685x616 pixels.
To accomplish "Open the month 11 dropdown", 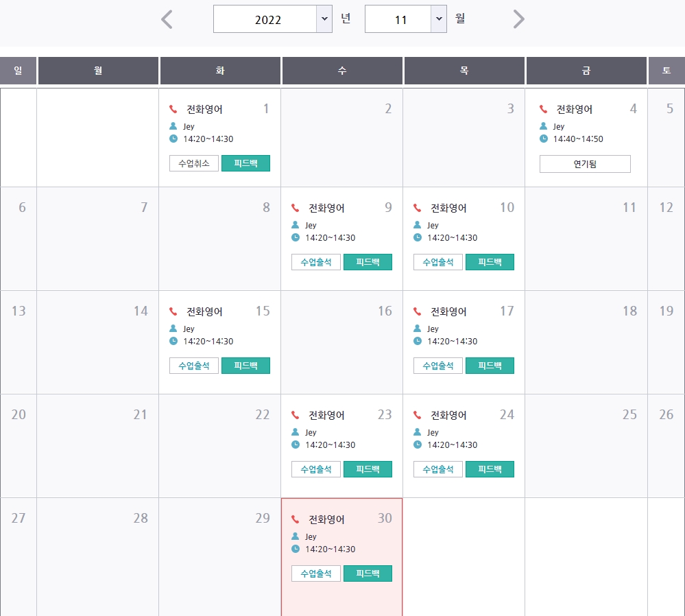I will pyautogui.click(x=405, y=19).
